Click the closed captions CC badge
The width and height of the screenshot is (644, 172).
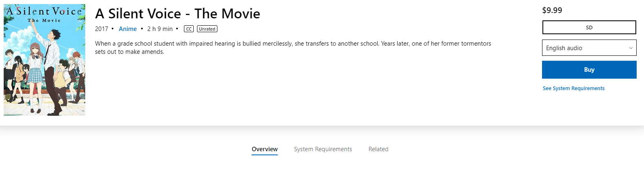[x=189, y=29]
